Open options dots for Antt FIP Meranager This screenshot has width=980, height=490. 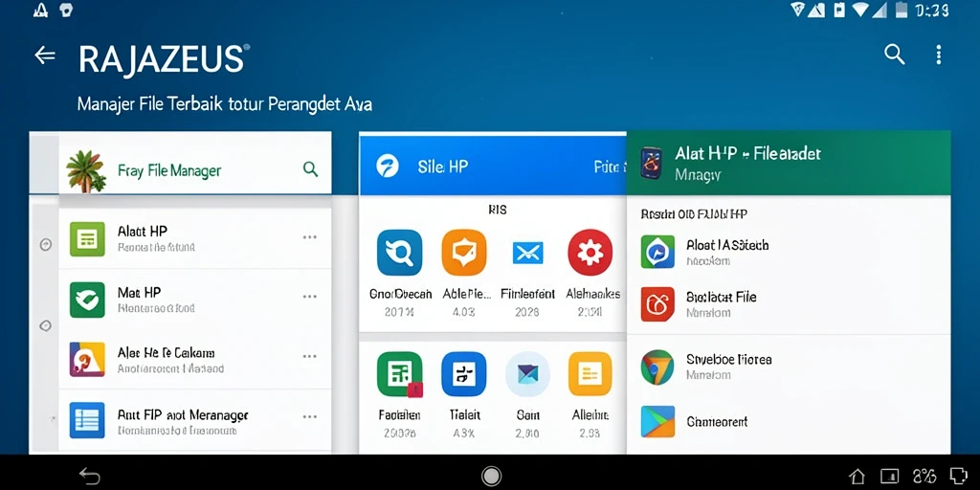pyautogui.click(x=309, y=417)
